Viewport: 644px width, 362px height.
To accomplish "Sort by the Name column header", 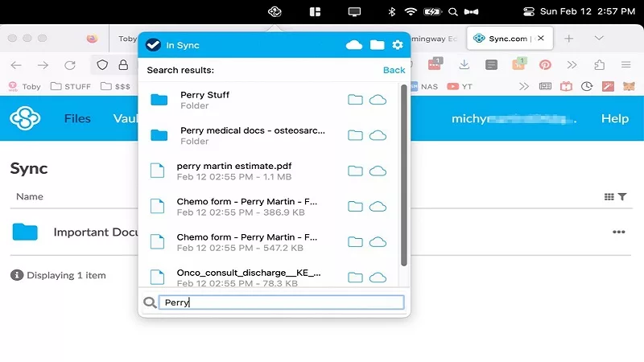I will 30,196.
